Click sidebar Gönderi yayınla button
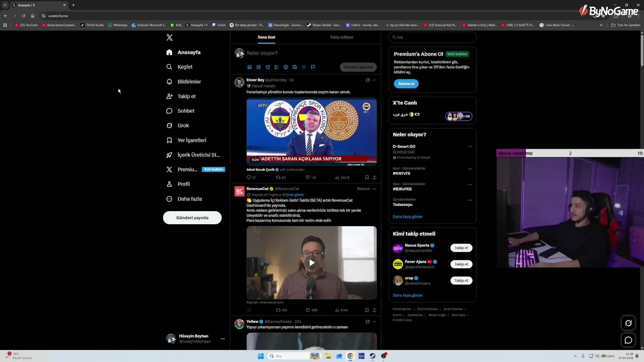This screenshot has height=362, width=644. pyautogui.click(x=192, y=218)
